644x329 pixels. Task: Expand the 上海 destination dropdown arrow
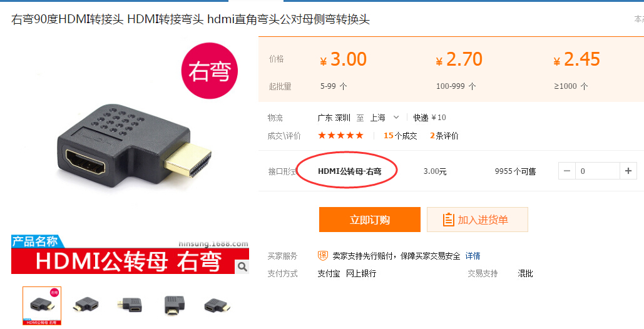click(396, 118)
